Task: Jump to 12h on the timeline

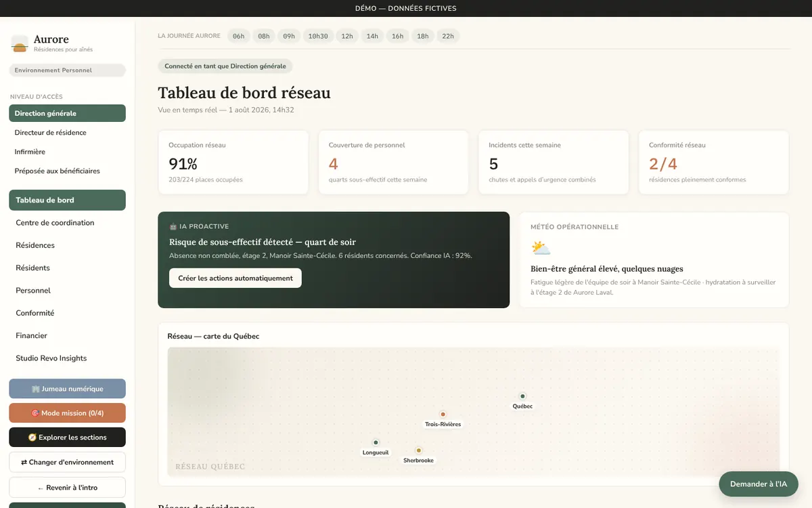Action: click(347, 36)
